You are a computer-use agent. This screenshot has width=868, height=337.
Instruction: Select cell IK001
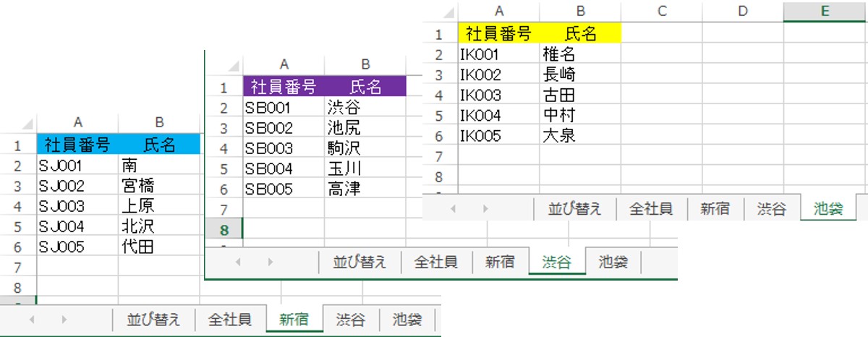[x=499, y=54]
